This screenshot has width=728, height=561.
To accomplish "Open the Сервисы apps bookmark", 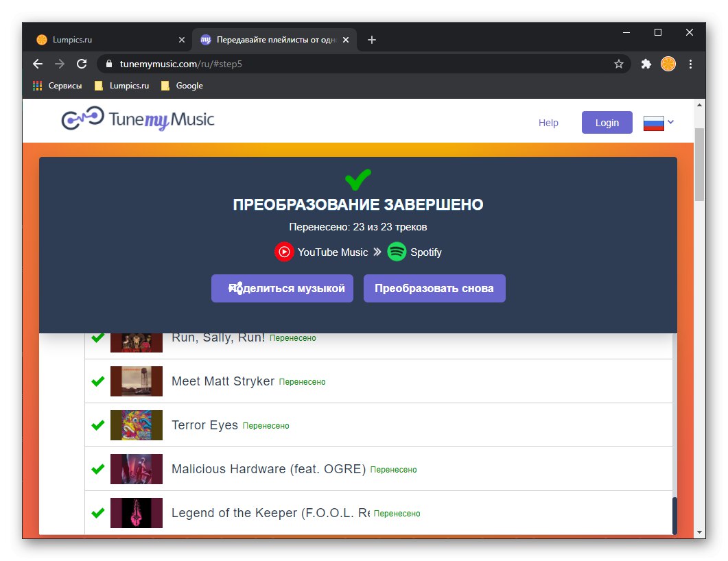I will pyautogui.click(x=57, y=86).
